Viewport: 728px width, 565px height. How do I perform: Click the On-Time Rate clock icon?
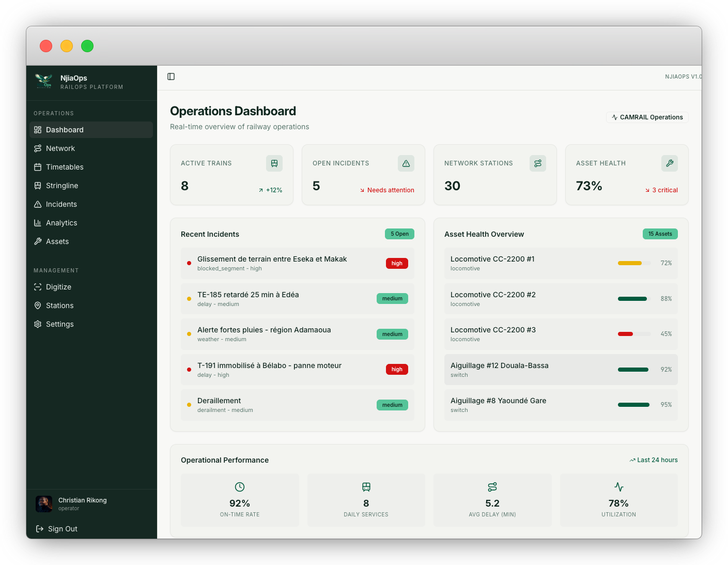click(240, 487)
